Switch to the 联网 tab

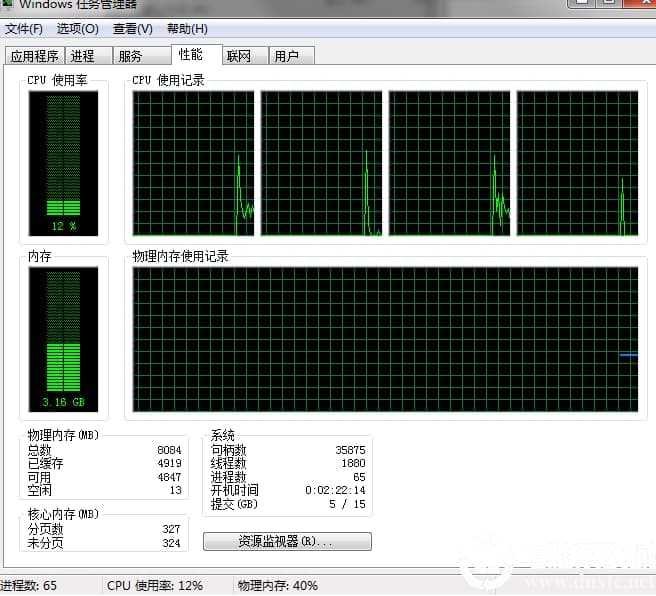[245, 56]
